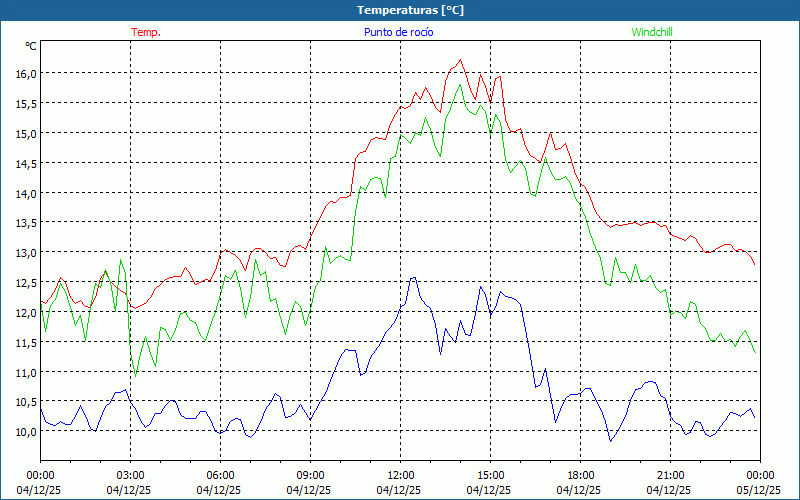The image size is (800, 500).
Task: Select the blue Punto de rocío legend label
Action: pos(398,32)
